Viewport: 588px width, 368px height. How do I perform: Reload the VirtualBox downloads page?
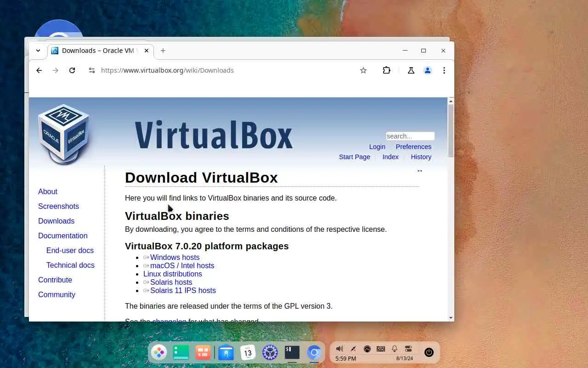(x=72, y=70)
